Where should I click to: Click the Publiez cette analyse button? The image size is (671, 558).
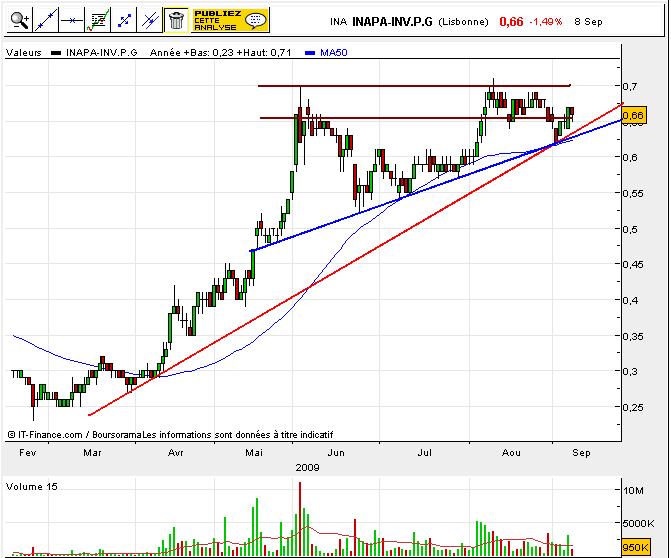230,20
